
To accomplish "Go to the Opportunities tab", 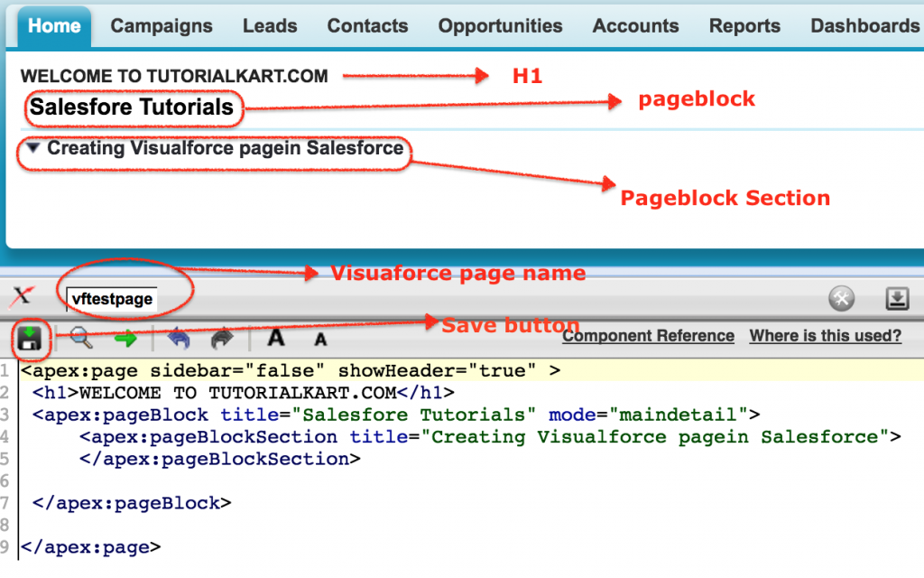I will (x=500, y=25).
